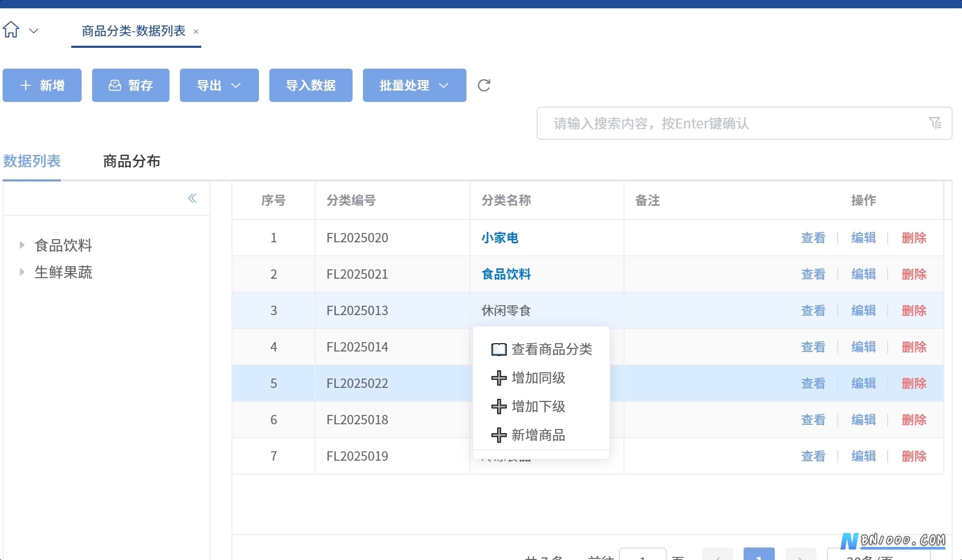Click 查看 for row FL2025019
This screenshot has height=560, width=962.
click(x=813, y=456)
